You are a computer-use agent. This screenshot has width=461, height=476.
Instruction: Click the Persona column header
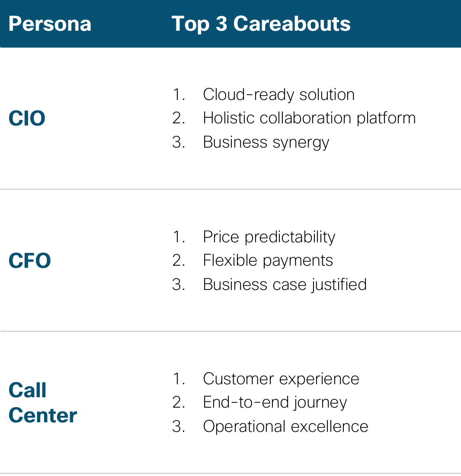[50, 24]
